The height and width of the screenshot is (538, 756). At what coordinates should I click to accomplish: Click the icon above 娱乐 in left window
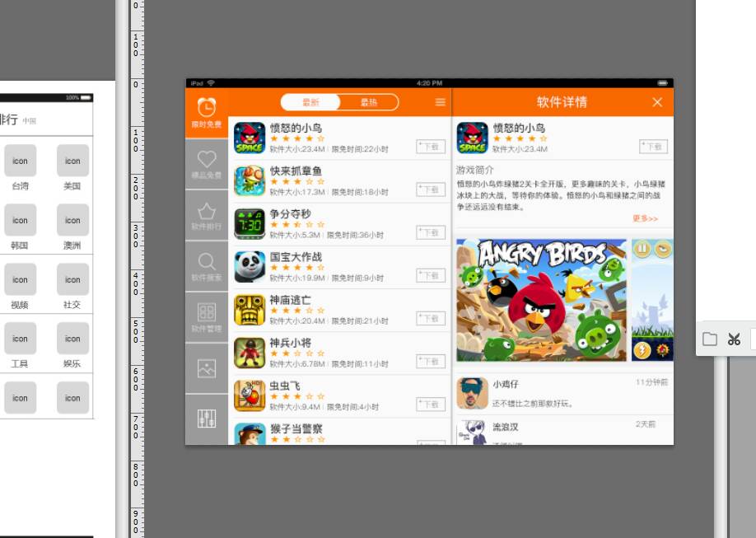72,339
